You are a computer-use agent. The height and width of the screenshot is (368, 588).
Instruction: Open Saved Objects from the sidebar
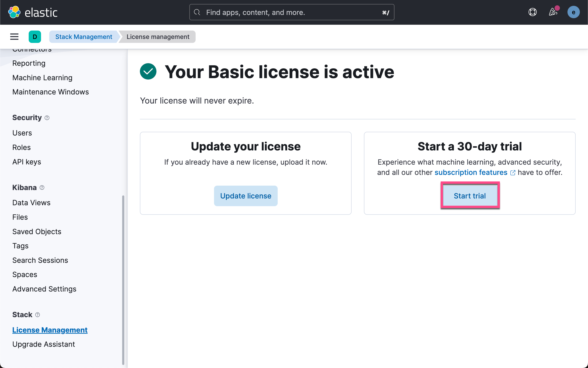coord(37,232)
